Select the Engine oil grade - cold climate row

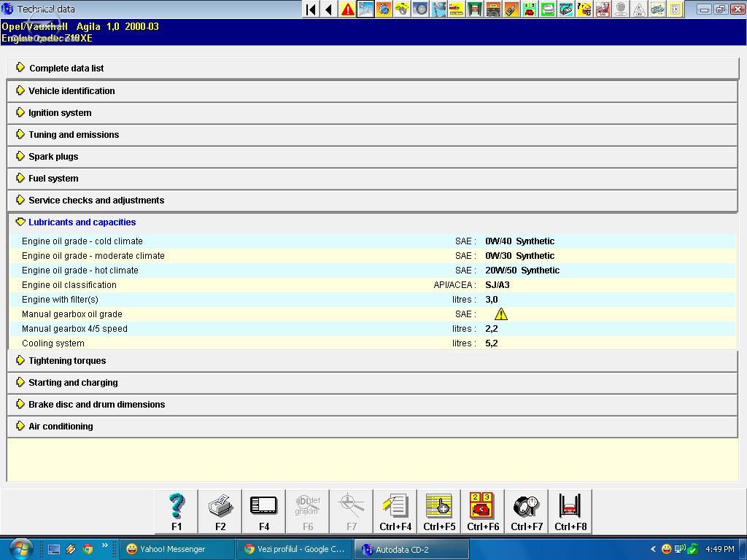[x=373, y=241]
